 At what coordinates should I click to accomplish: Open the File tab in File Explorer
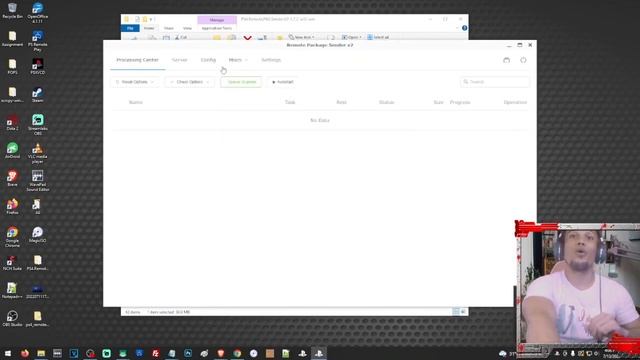pyautogui.click(x=130, y=28)
